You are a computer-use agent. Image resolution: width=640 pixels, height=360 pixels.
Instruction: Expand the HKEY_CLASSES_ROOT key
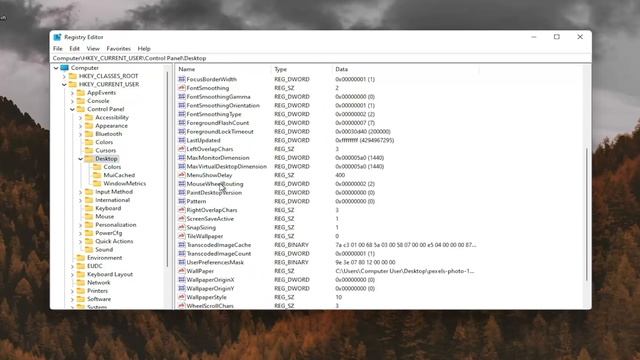tap(64, 76)
